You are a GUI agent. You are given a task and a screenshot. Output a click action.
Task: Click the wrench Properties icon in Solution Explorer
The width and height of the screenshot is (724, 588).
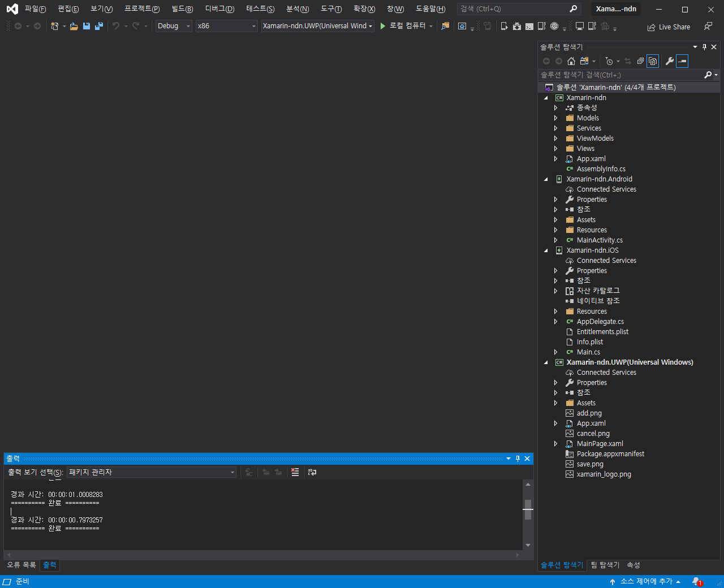coord(670,61)
